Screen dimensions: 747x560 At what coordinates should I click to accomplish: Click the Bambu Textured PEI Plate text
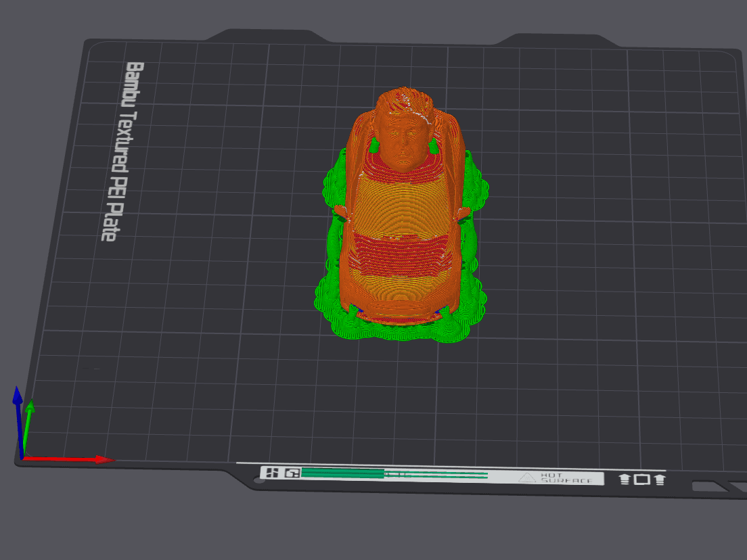click(122, 151)
